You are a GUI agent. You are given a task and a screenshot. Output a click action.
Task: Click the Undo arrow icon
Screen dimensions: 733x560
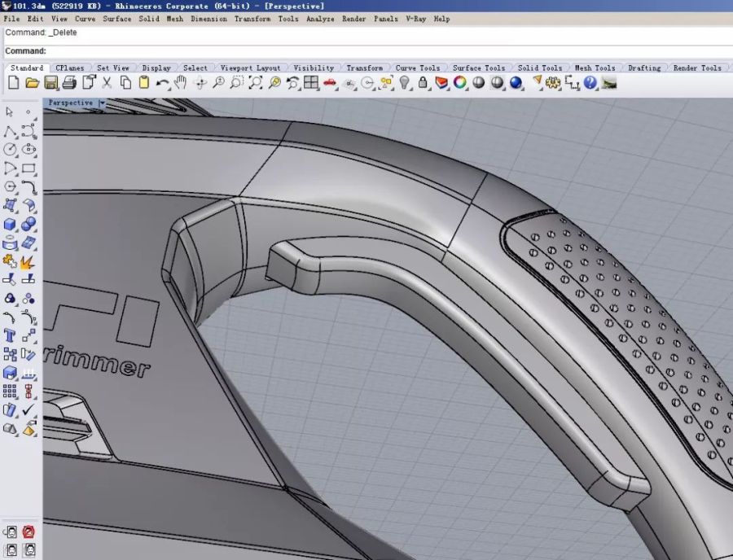click(162, 82)
